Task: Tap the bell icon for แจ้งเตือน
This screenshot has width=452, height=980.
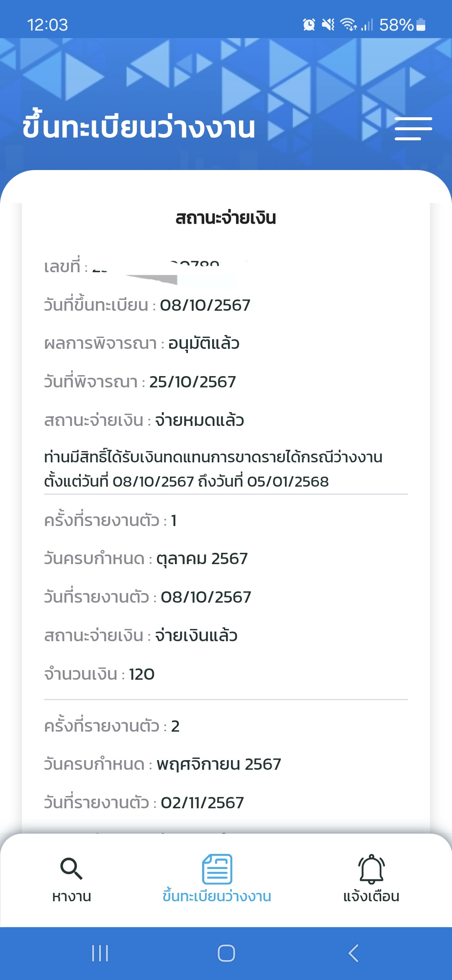Action: 371,869
